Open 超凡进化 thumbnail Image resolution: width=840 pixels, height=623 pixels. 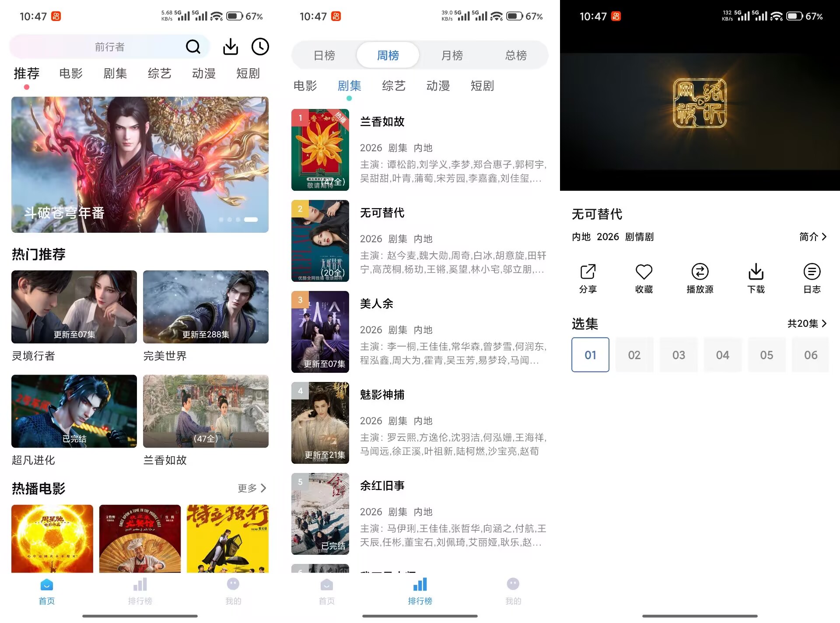pos(74,411)
